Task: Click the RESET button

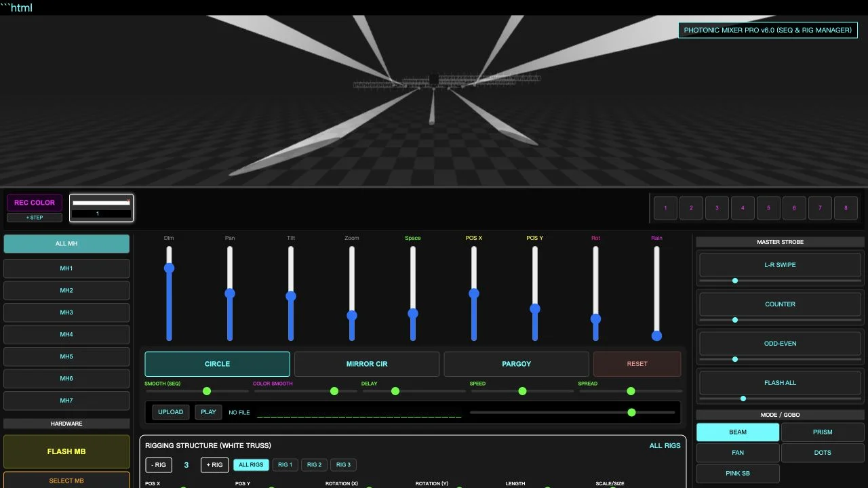Action: pyautogui.click(x=637, y=364)
